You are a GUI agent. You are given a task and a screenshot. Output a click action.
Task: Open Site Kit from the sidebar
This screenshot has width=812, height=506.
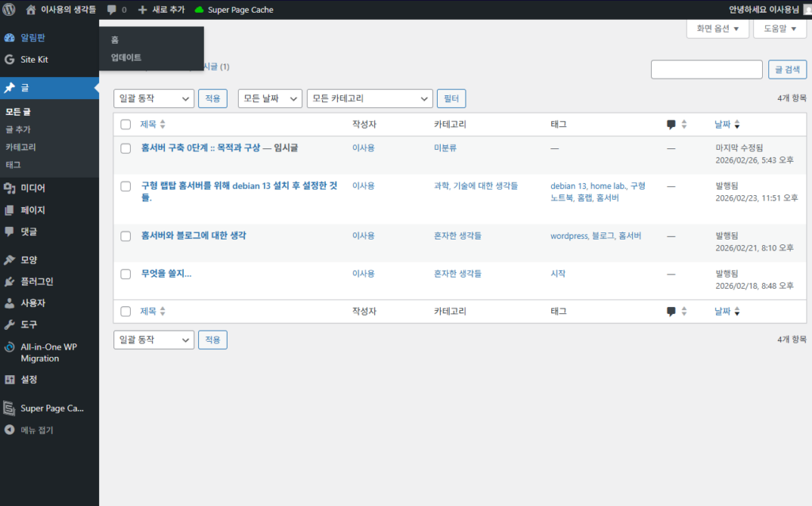click(34, 59)
